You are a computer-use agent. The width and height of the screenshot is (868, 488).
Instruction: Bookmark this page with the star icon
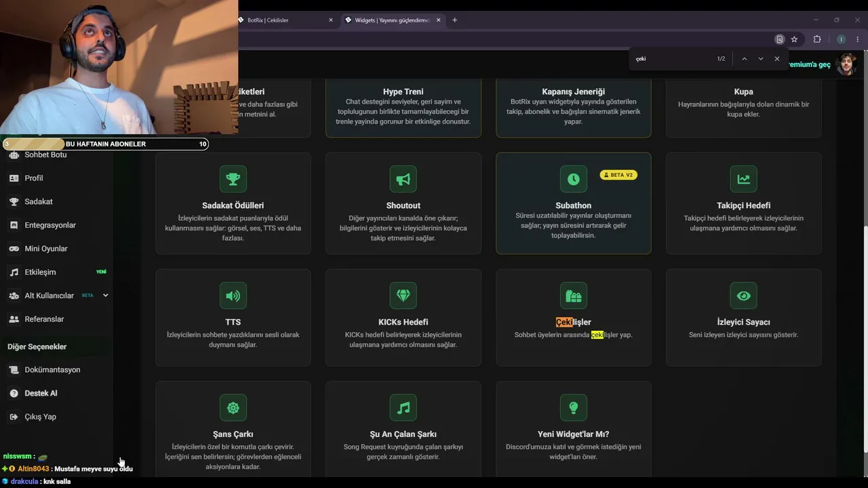794,39
